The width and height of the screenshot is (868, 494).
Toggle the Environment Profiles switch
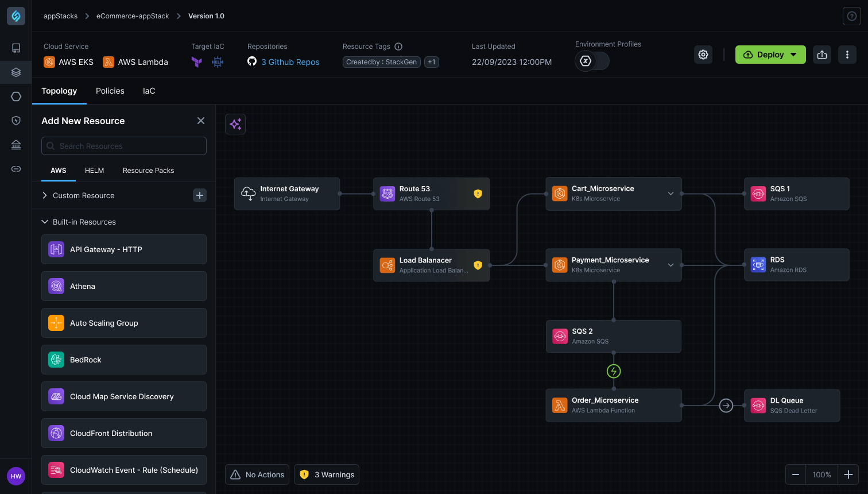pyautogui.click(x=592, y=61)
